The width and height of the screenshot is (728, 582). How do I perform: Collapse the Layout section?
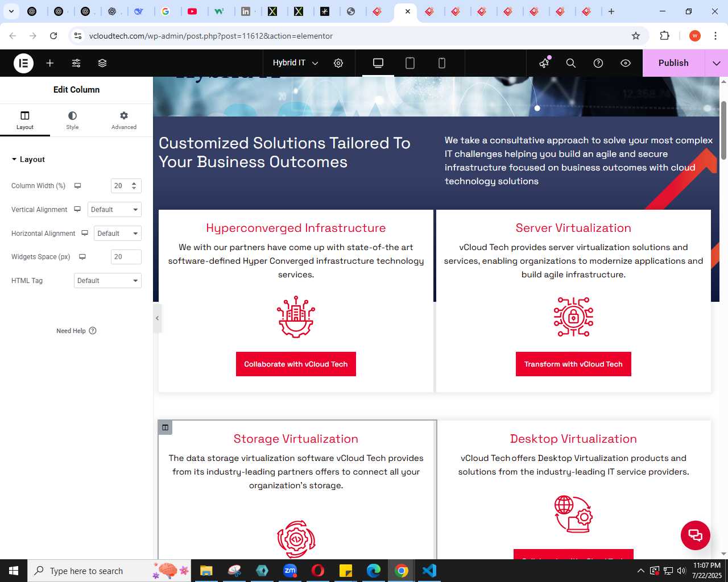pos(28,160)
